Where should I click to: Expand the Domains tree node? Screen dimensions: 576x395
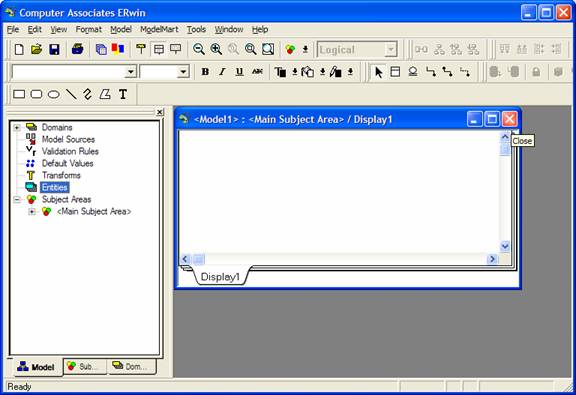17,128
